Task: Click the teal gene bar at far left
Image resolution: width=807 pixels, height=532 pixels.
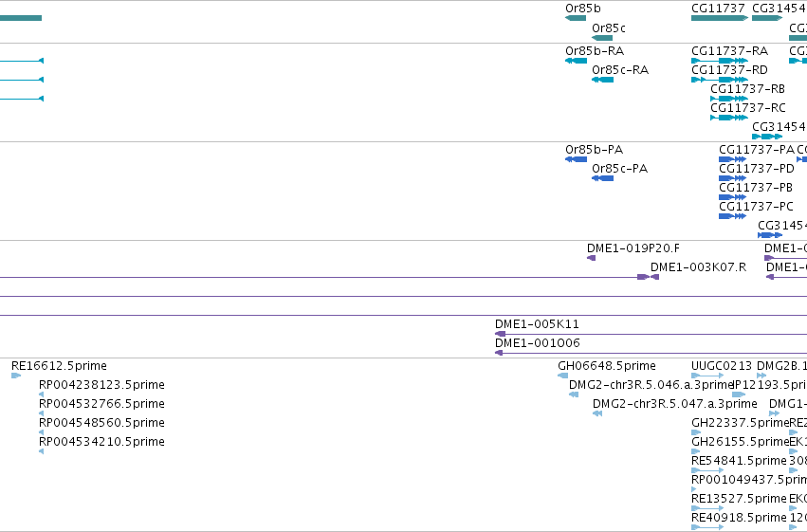Action: (x=21, y=18)
